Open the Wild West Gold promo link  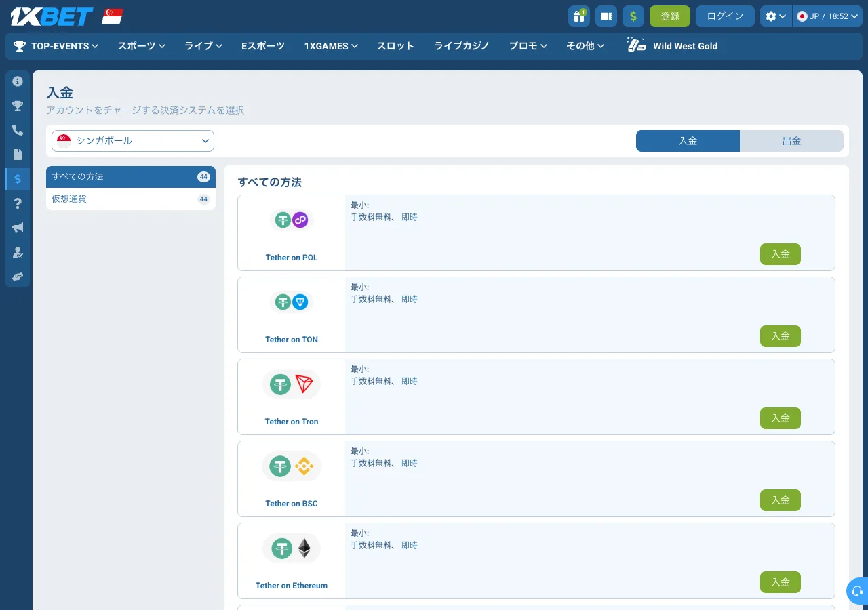pos(672,46)
